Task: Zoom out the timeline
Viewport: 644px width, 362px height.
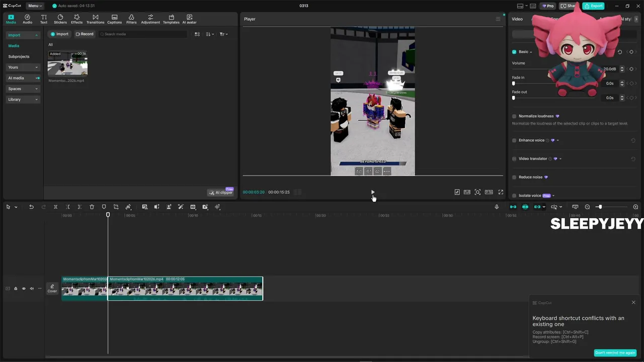Action: pos(587,207)
